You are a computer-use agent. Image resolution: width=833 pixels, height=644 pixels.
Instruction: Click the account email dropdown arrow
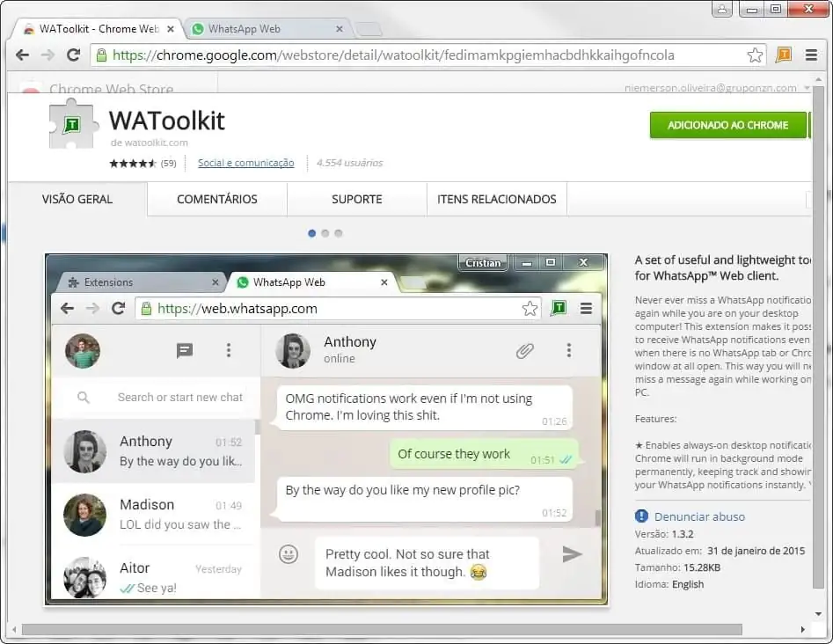coord(807,88)
